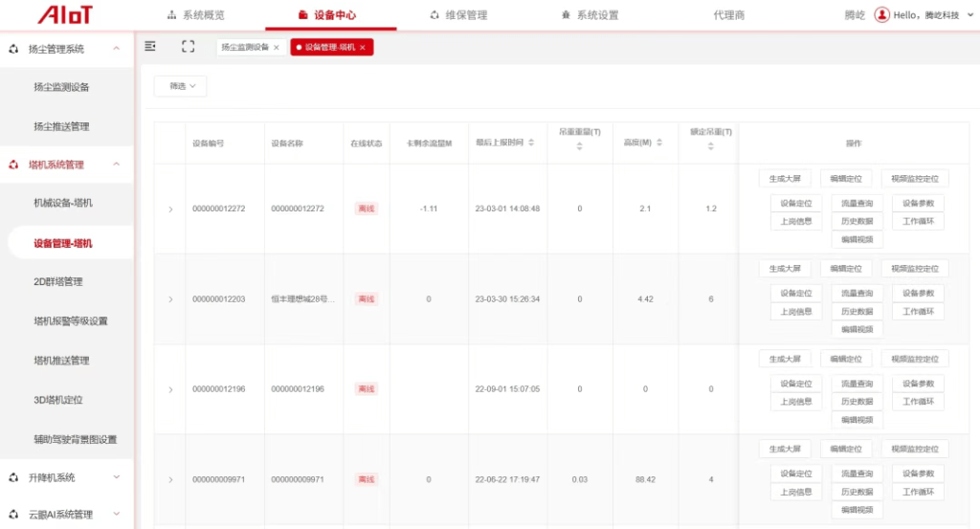Click the AIoT logo
The width and height of the screenshot is (980, 529).
click(x=65, y=15)
